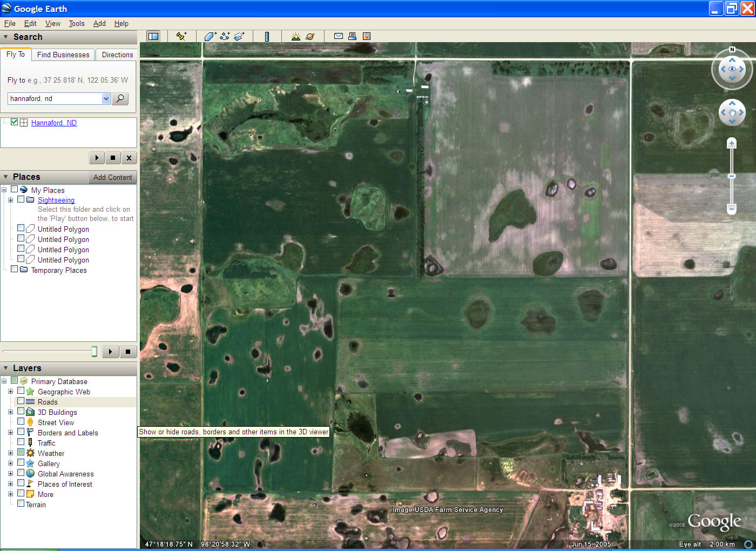This screenshot has height=551, width=756.
Task: Click the Move joystick hand control
Action: [x=732, y=112]
